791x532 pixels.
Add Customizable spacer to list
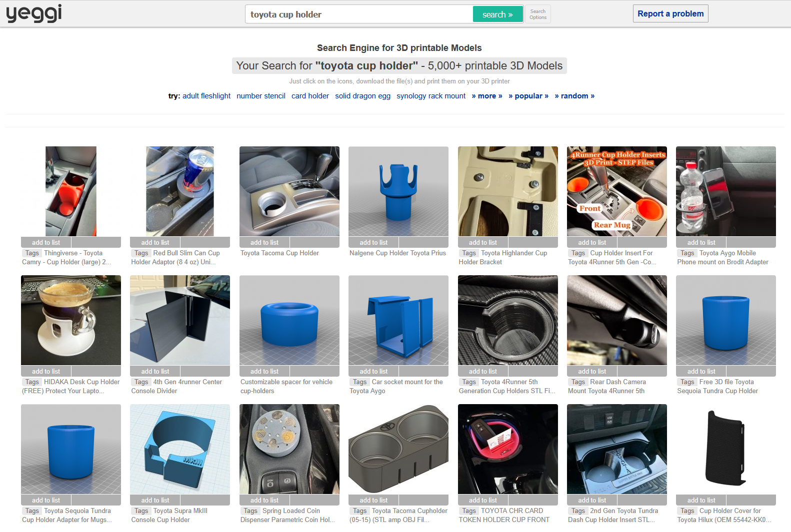pos(264,371)
